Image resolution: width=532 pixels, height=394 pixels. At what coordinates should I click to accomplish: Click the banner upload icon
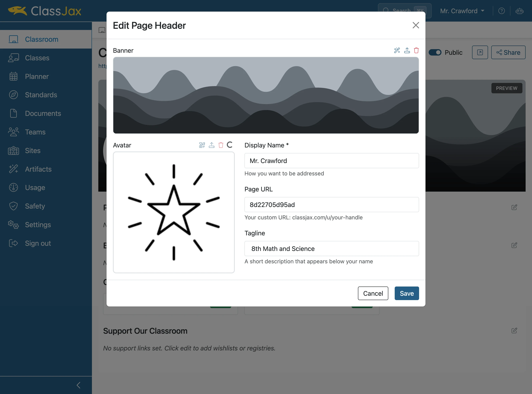point(407,50)
